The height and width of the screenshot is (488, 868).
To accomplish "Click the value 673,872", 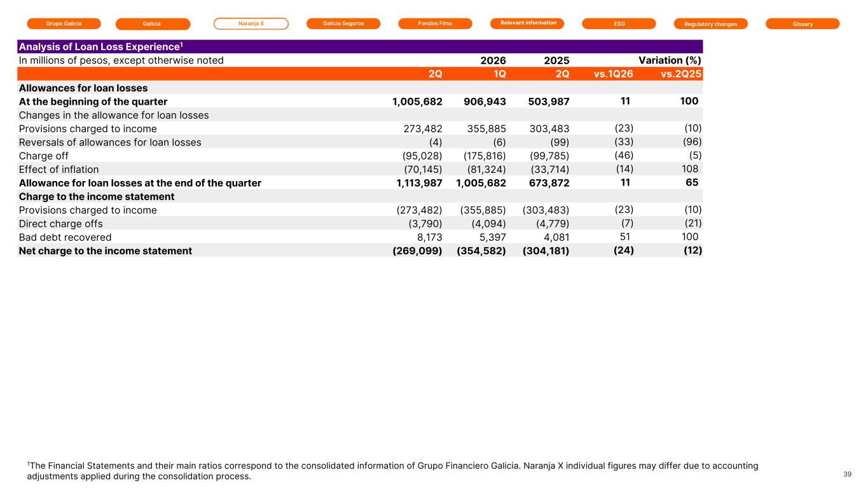I will [549, 183].
